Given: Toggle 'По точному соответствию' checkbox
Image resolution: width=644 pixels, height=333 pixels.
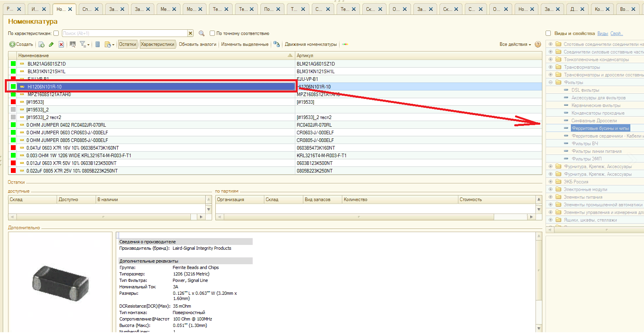Looking at the screenshot, I should pyautogui.click(x=213, y=33).
